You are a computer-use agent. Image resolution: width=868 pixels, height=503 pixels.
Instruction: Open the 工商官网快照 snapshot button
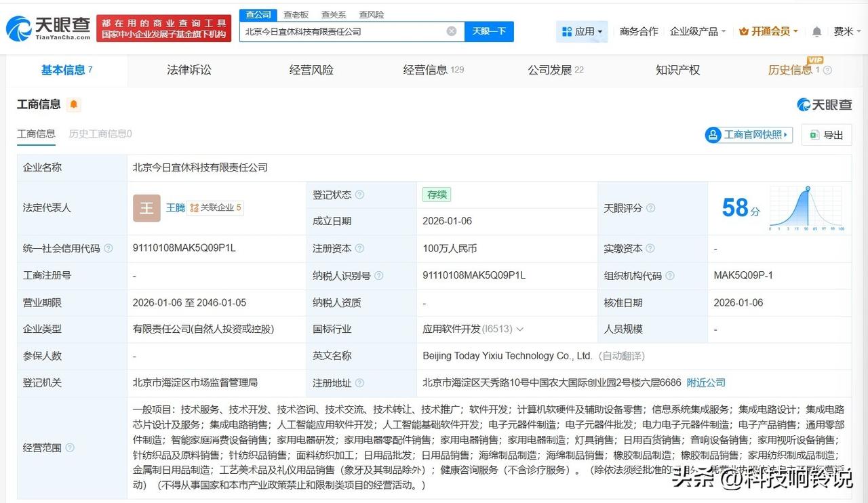[x=749, y=135]
